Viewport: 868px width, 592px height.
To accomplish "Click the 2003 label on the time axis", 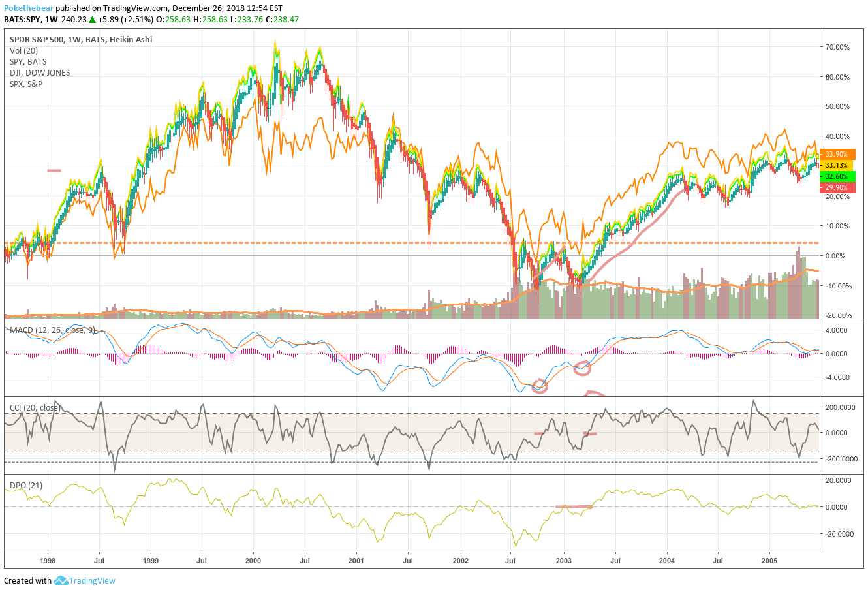I will pyautogui.click(x=563, y=561).
